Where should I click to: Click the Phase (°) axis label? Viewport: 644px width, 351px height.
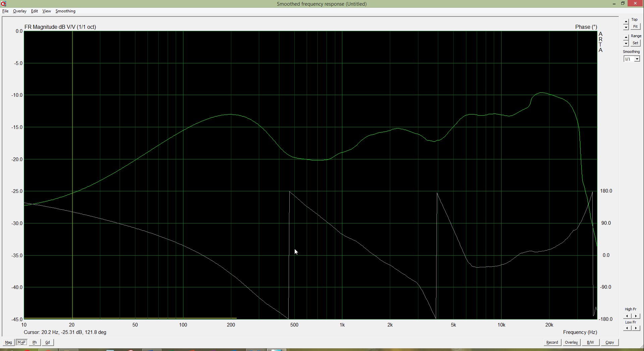pyautogui.click(x=586, y=27)
